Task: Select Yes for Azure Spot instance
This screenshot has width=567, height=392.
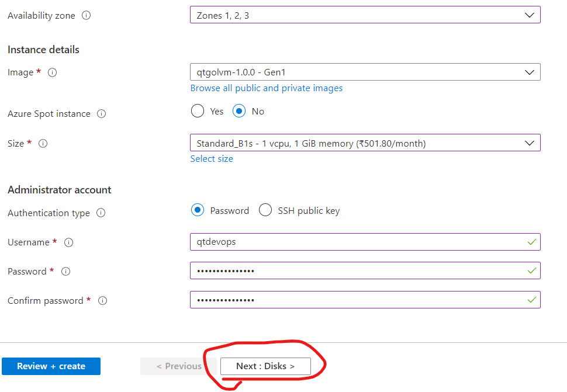Action: point(198,111)
